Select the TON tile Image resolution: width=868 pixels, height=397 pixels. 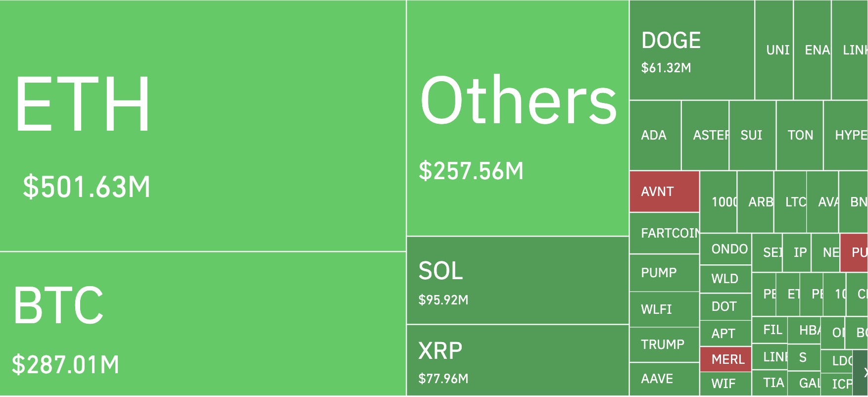(800, 136)
